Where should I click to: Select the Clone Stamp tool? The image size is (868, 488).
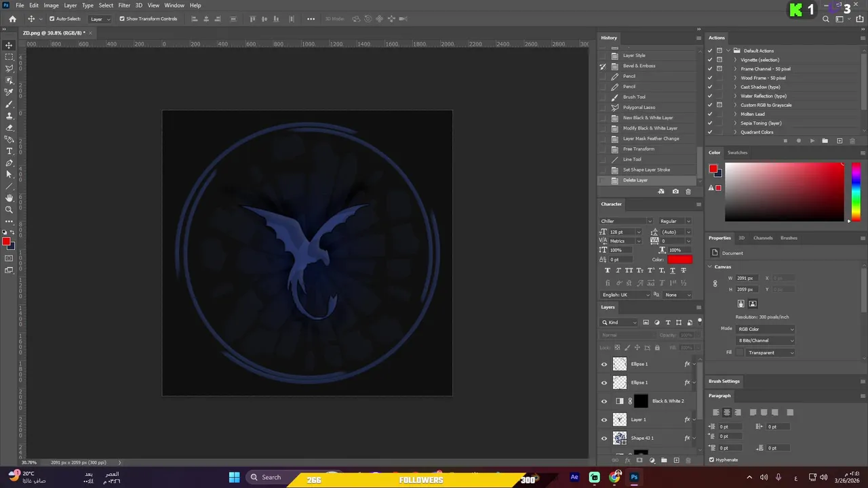click(x=9, y=116)
